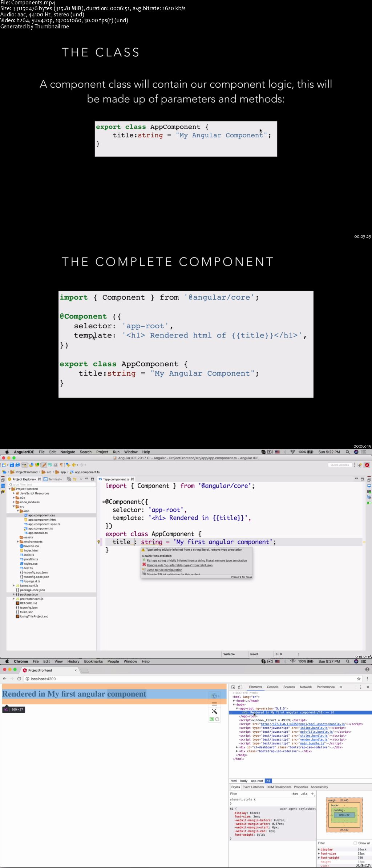Select the red Angular perspective icon
This screenshot has height=868, width=372.
click(367, 465)
